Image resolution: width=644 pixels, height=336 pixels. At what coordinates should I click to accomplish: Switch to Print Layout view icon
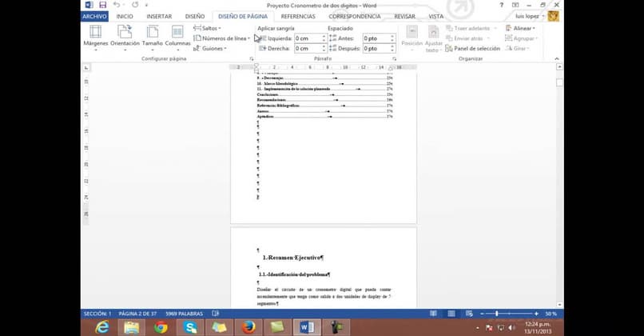click(x=451, y=314)
